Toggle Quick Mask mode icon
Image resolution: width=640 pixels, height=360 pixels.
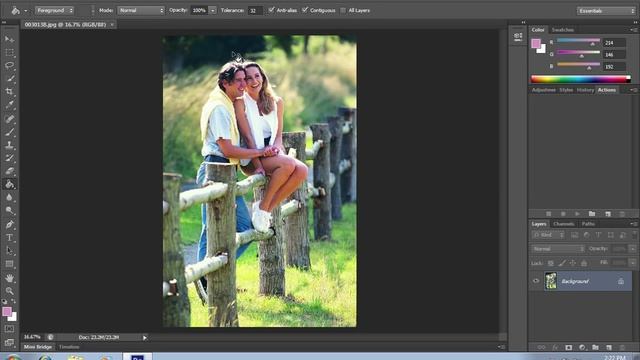(x=9, y=329)
